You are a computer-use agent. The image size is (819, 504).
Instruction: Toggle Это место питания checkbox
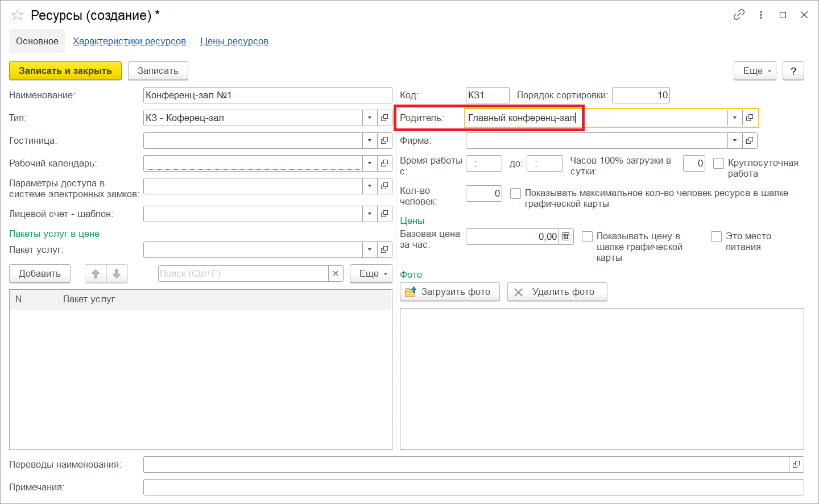click(x=716, y=237)
